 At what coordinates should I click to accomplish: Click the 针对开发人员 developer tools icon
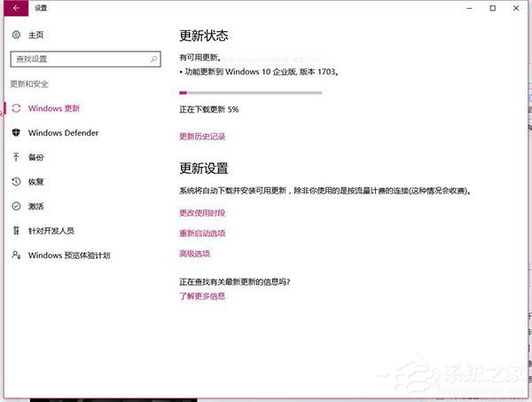(x=16, y=231)
